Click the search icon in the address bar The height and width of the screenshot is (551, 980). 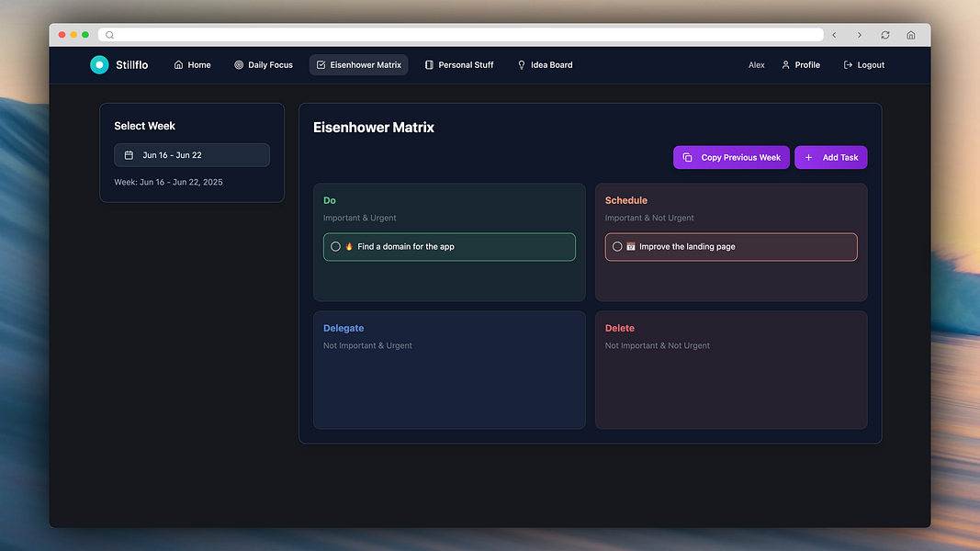(110, 35)
